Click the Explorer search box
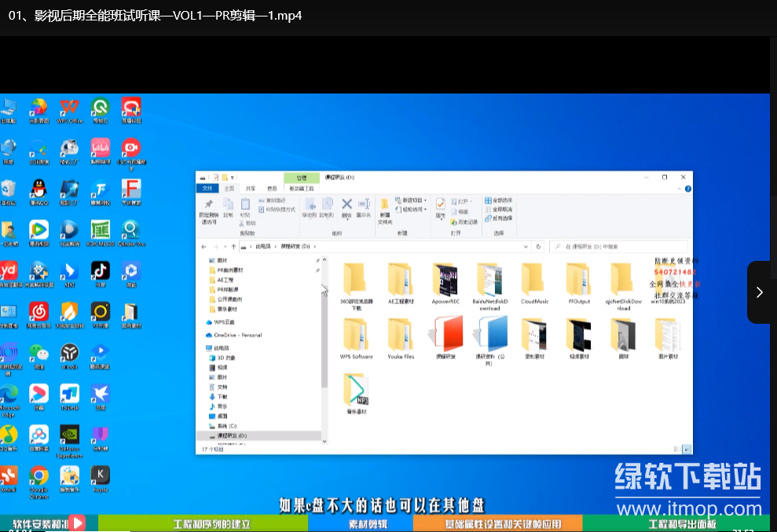 [619, 247]
